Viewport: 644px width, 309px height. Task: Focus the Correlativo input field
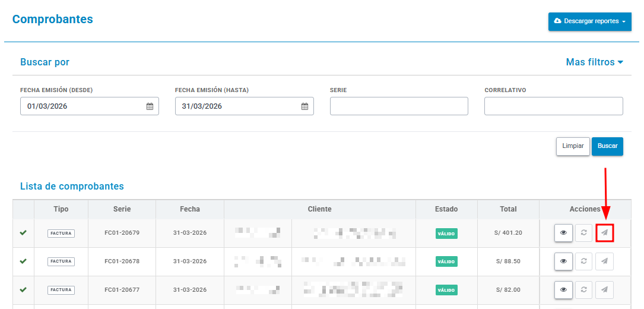click(554, 106)
